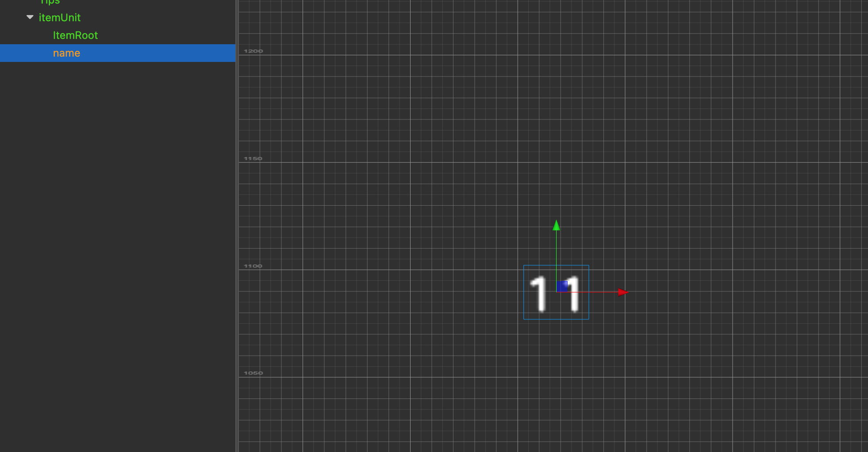Click the red X-axis gizmo arrow

click(623, 292)
